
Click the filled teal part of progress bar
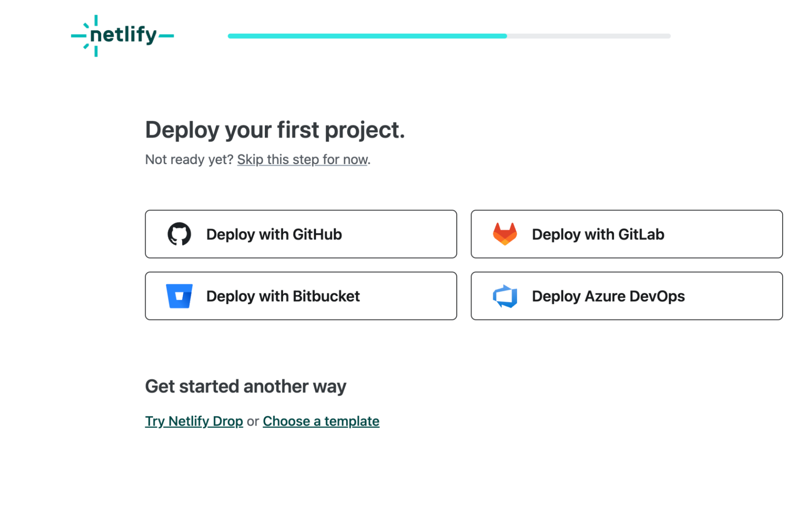pos(367,36)
